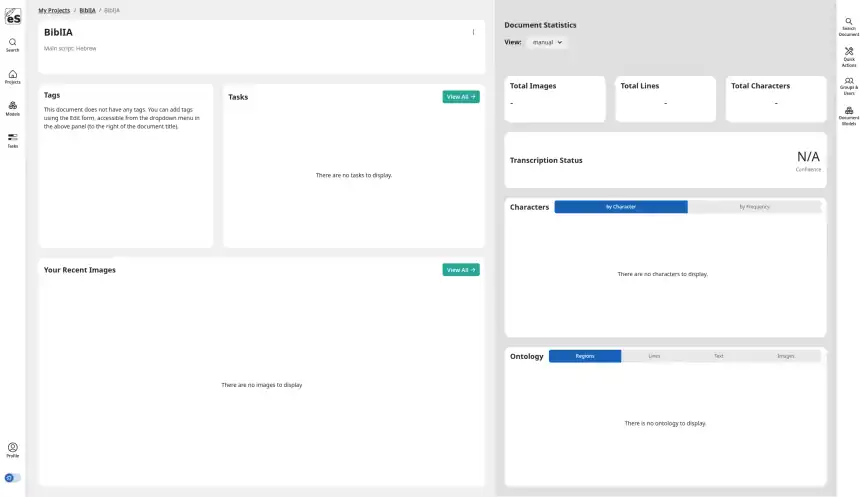
Task: Go to Projects in the left sidebar
Action: click(12, 77)
